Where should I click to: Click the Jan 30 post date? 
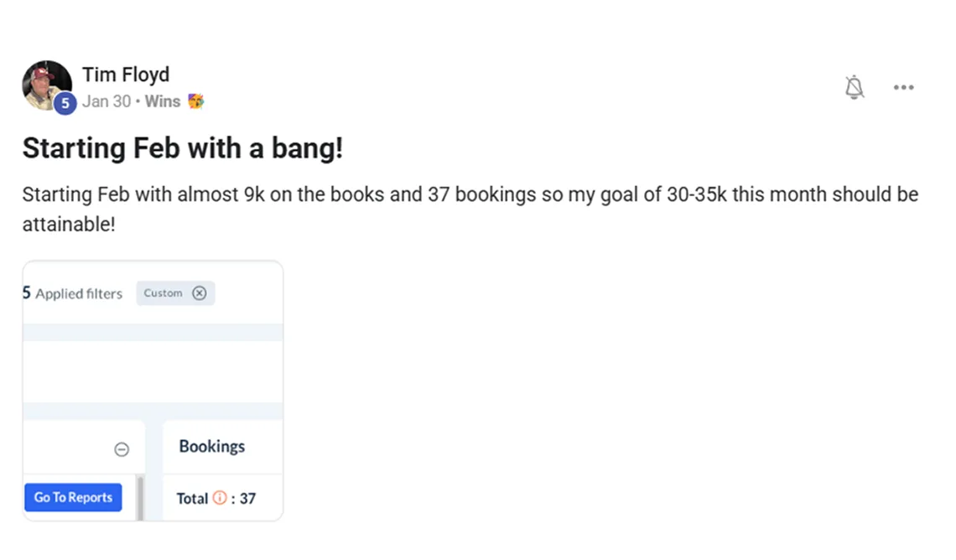tap(107, 101)
